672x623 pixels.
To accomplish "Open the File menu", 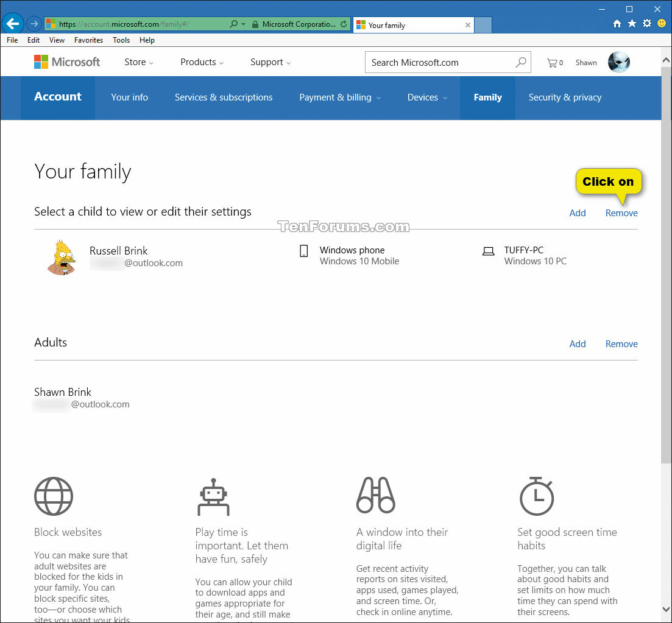I will tap(12, 40).
